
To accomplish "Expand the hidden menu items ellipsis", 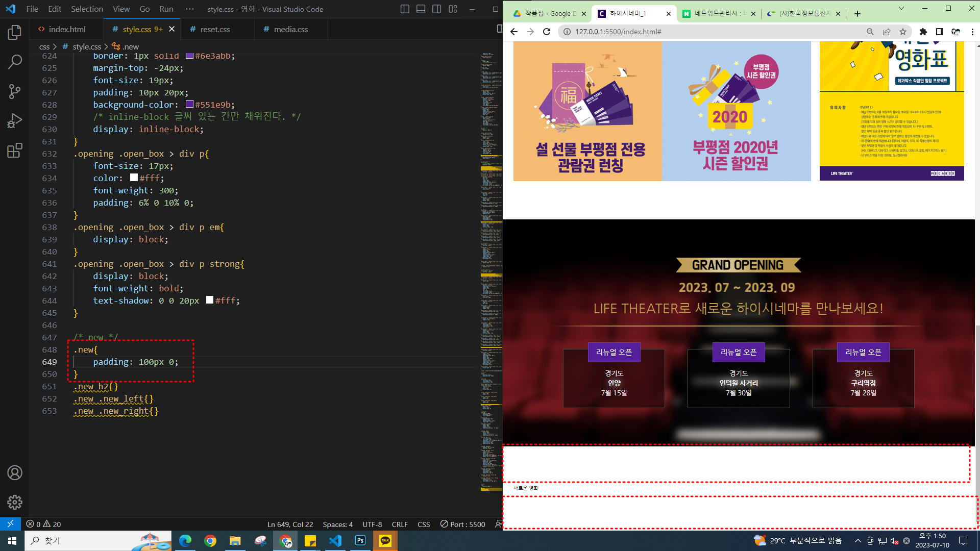I will pyautogui.click(x=190, y=9).
